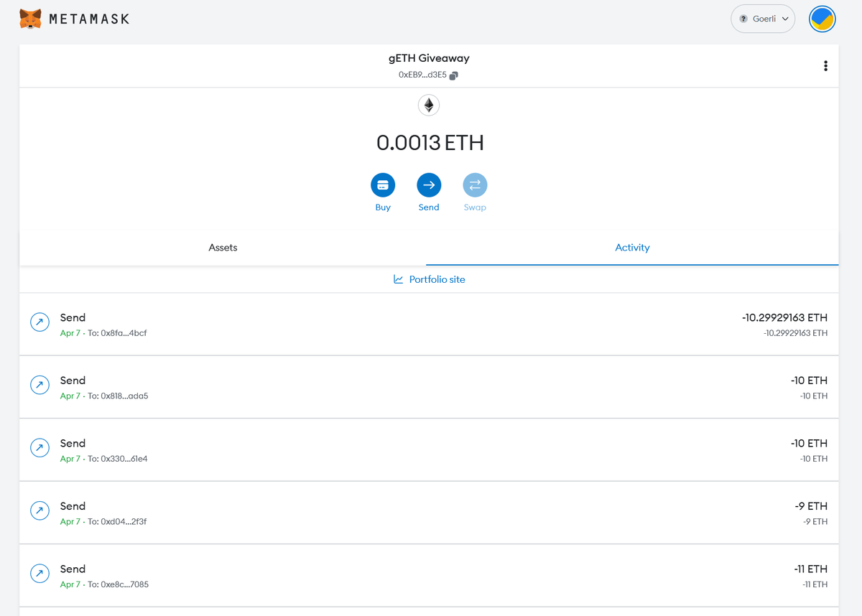Image resolution: width=862 pixels, height=616 pixels.
Task: Click send icon for transaction to 0xd04...2f3f
Action: click(40, 510)
